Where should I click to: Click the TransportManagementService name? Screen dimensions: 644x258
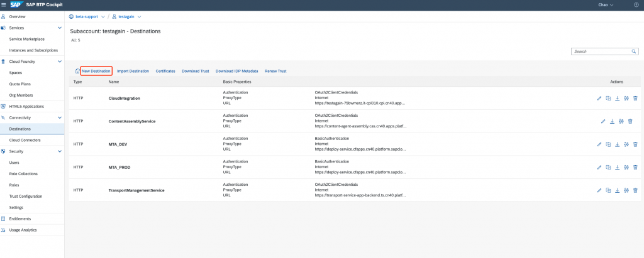[136, 190]
